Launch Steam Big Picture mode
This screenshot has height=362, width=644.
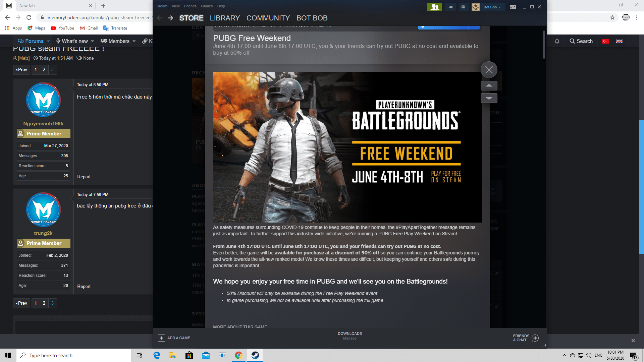(513, 7)
